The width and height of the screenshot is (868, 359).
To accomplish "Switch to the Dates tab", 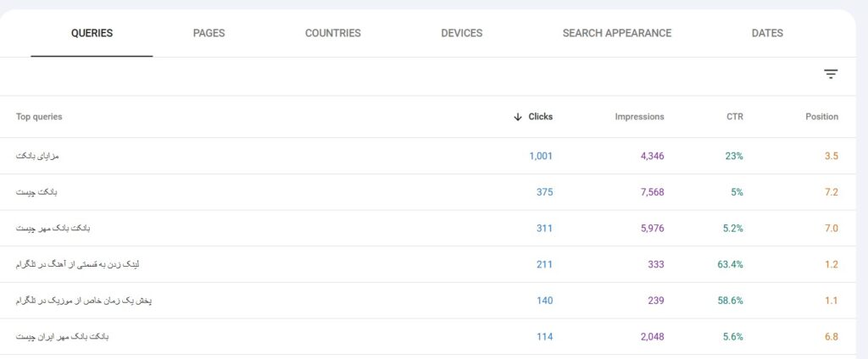I will (x=767, y=33).
